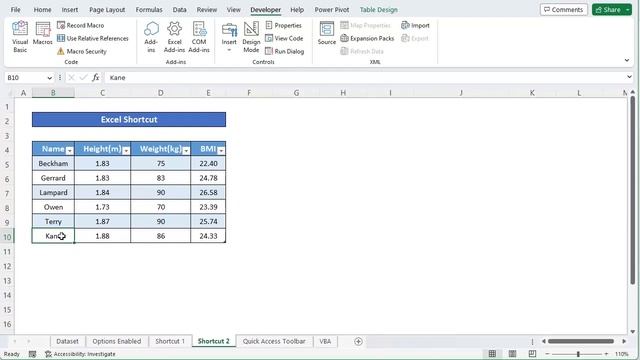Open control Properties
The image size is (640, 360).
284,25
